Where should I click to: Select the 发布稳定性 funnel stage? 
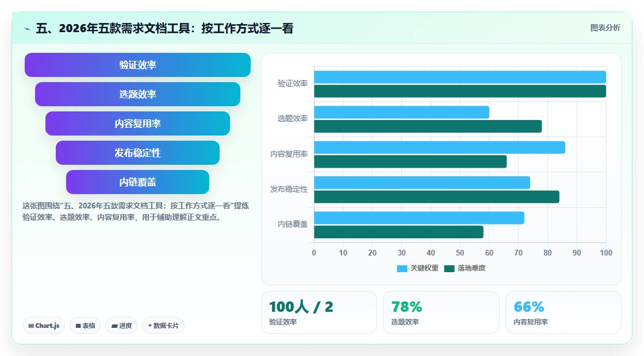point(137,153)
